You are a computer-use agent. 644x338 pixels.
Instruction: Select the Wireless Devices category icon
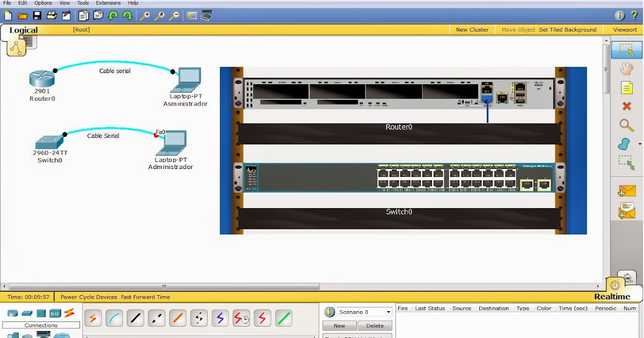[x=55, y=313]
